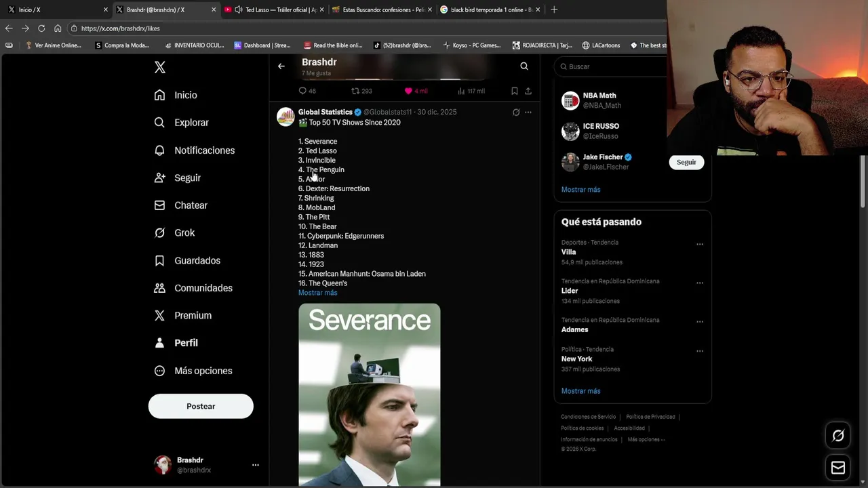Open the three-dot menu on the Global Statistics post

click(528, 113)
